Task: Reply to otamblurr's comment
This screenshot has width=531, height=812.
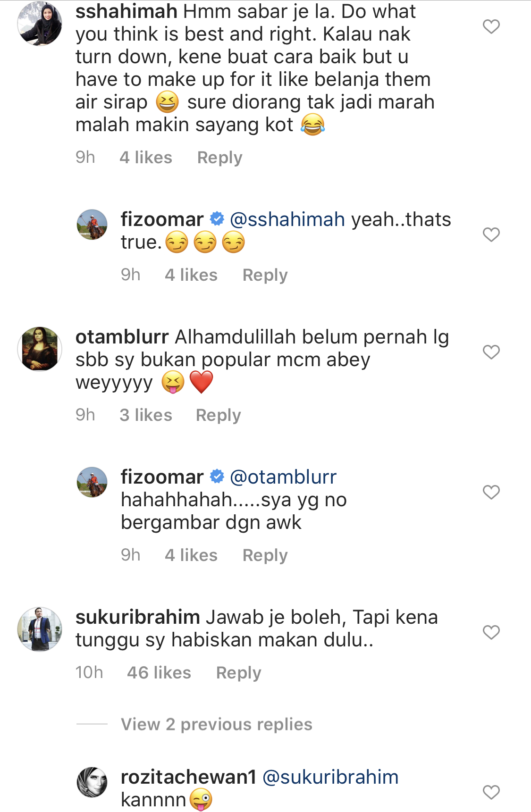Action: point(218,415)
